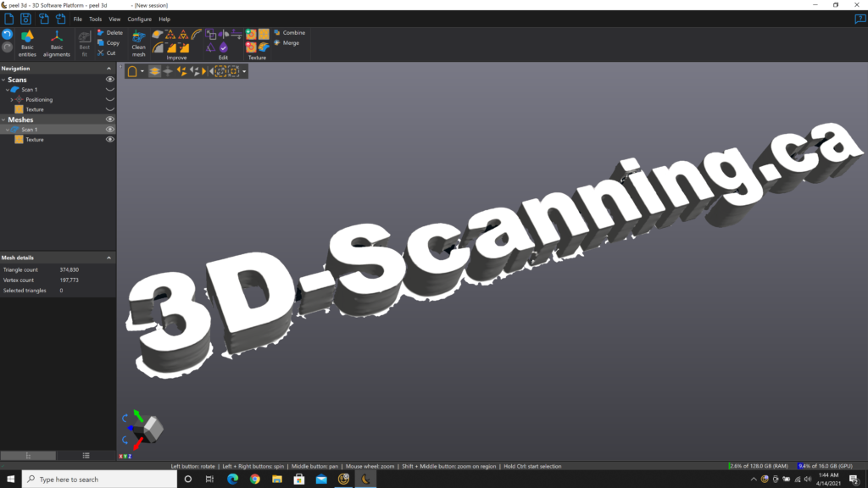This screenshot has width=868, height=488.
Task: Toggle visibility of the Scans group
Action: tap(108, 79)
